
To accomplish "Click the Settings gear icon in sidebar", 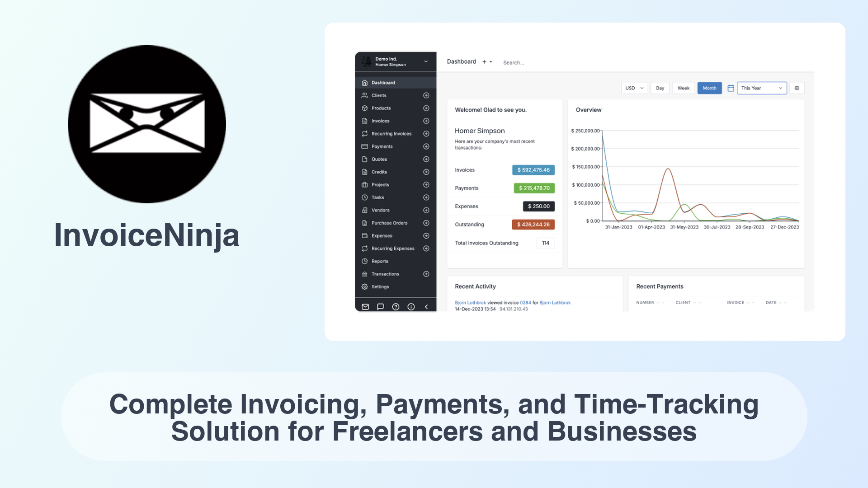I will pos(365,286).
